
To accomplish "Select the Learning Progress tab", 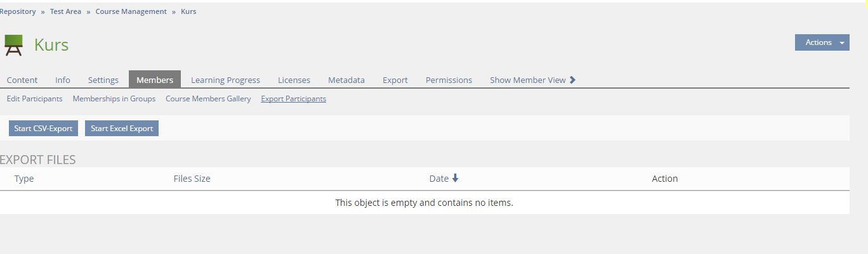I will 225,80.
